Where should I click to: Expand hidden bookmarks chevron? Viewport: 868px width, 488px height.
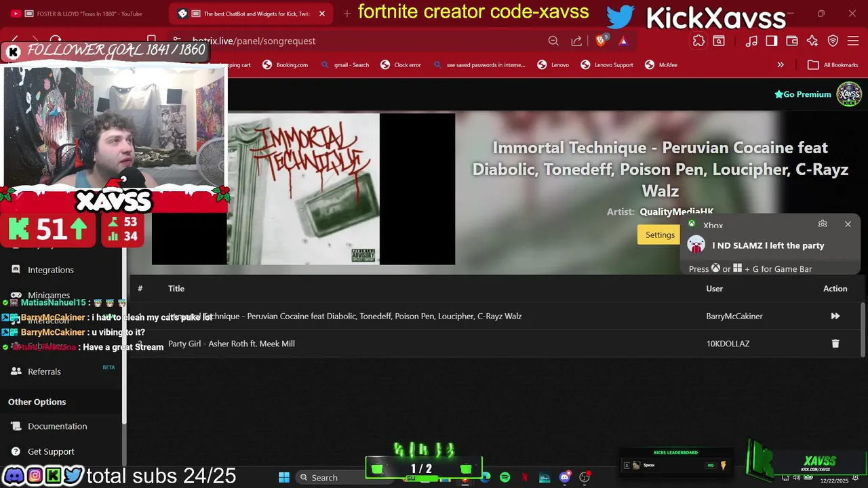point(781,65)
